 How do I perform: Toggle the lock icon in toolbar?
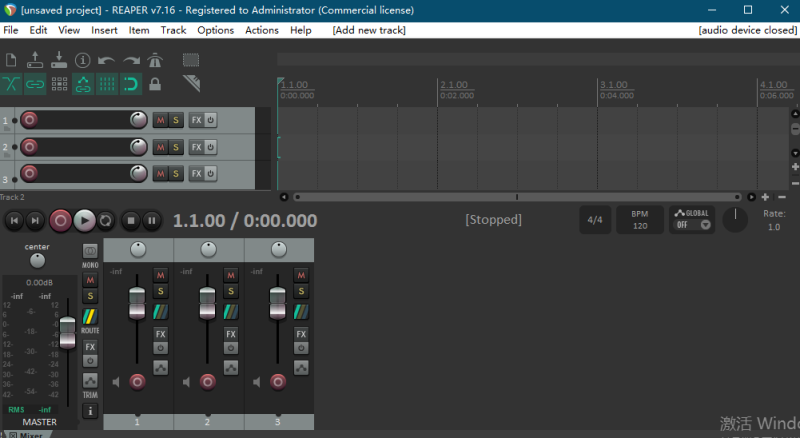tap(155, 84)
